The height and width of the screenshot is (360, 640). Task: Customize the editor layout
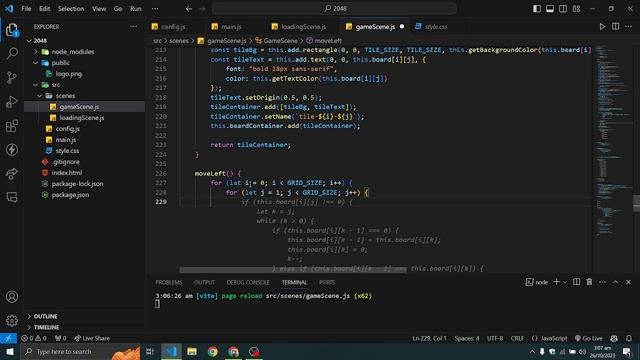[x=576, y=9]
